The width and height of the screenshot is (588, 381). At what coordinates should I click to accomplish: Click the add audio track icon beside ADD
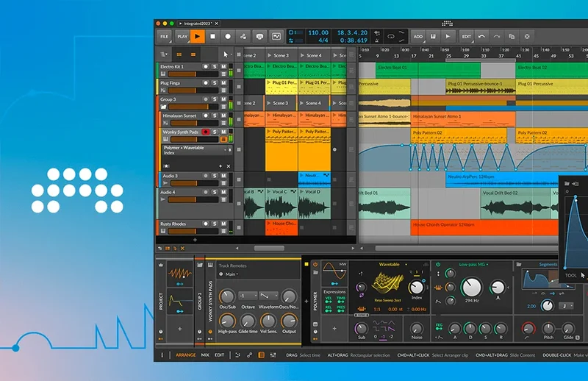[x=448, y=37]
